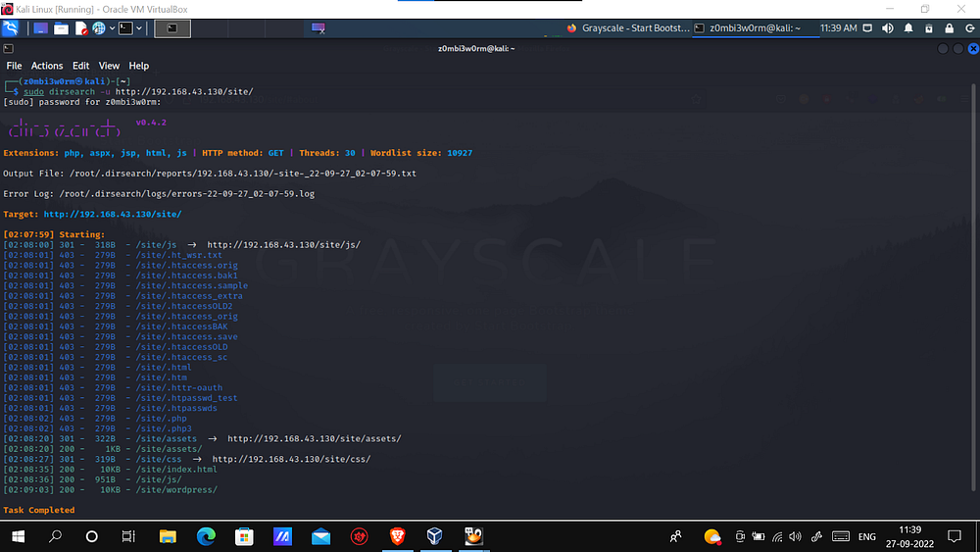Open the Kali dragon applications menu
980x552 pixels.
(x=11, y=28)
